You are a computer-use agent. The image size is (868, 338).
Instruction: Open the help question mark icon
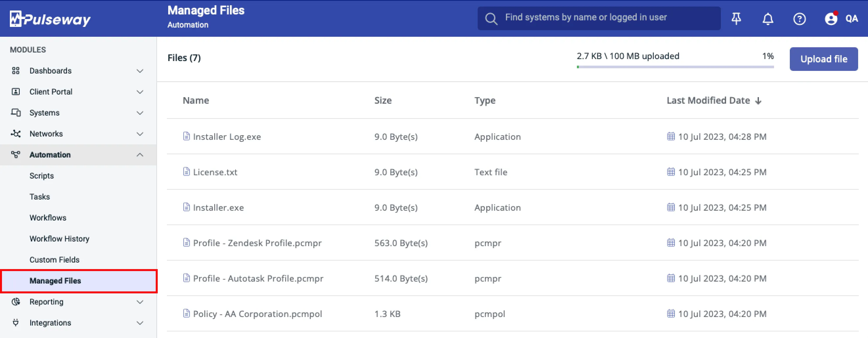(799, 19)
